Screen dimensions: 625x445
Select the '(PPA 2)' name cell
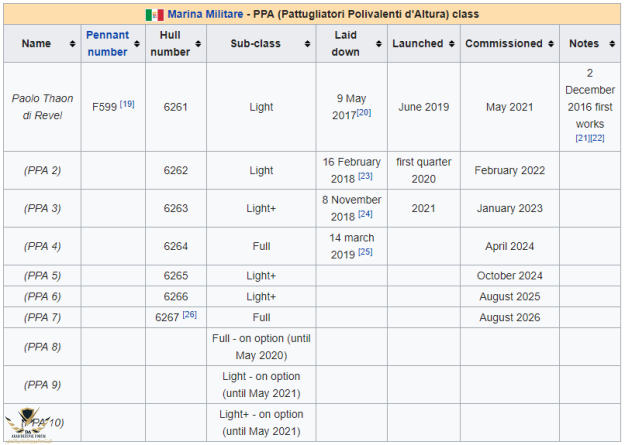[42, 170]
